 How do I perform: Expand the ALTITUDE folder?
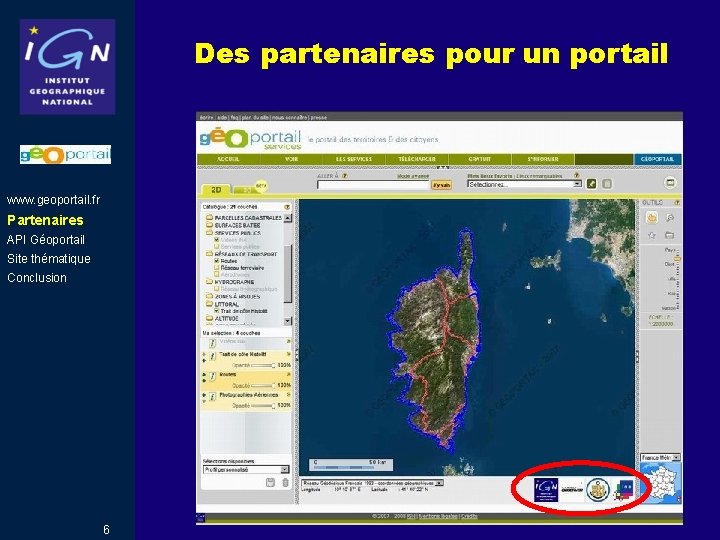(x=209, y=318)
